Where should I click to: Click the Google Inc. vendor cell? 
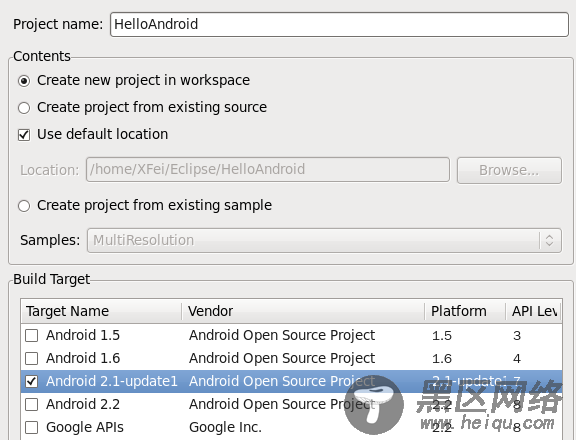(x=225, y=427)
